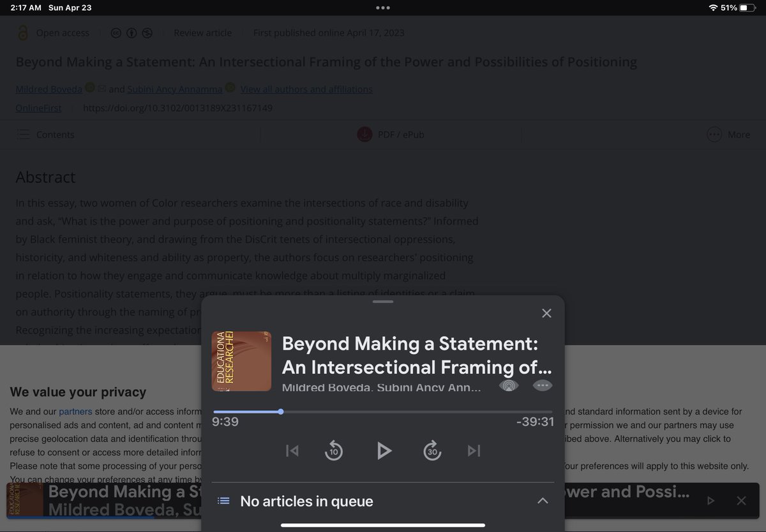Click the View all authors and affiliations link

click(306, 89)
